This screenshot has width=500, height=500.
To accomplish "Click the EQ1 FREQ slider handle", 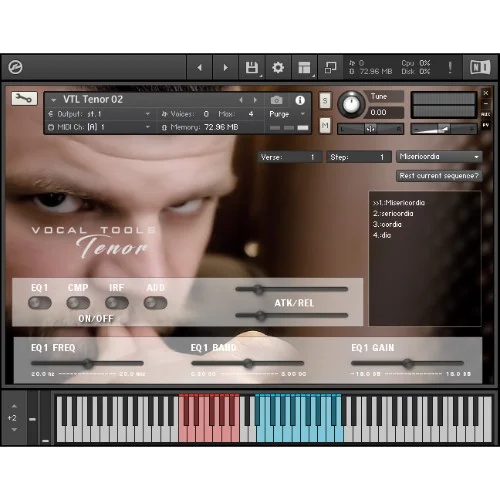I will (x=88, y=363).
